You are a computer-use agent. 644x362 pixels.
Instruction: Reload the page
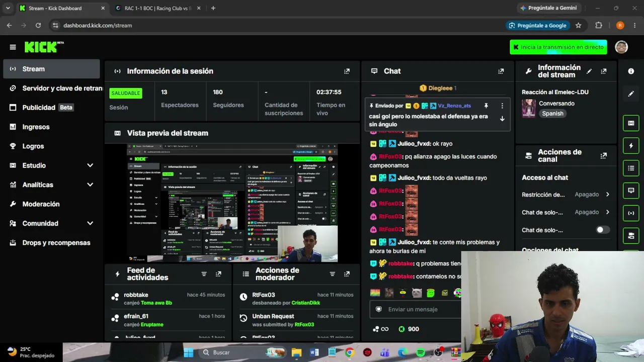click(x=38, y=25)
